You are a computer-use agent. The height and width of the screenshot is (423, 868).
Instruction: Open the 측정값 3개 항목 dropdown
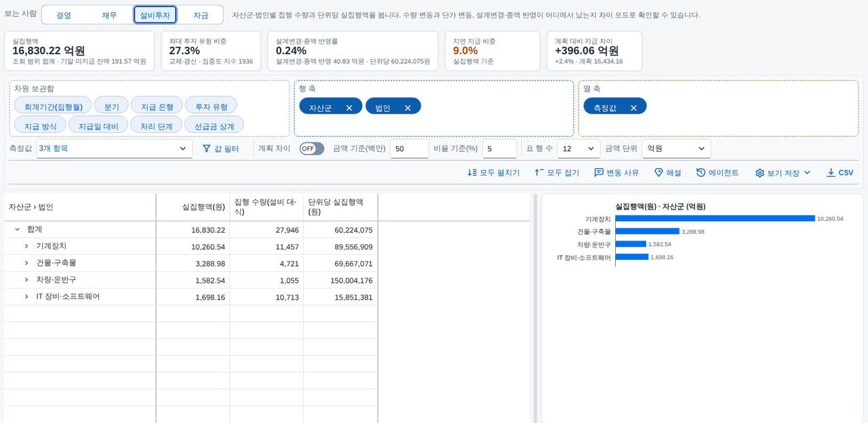(x=114, y=148)
